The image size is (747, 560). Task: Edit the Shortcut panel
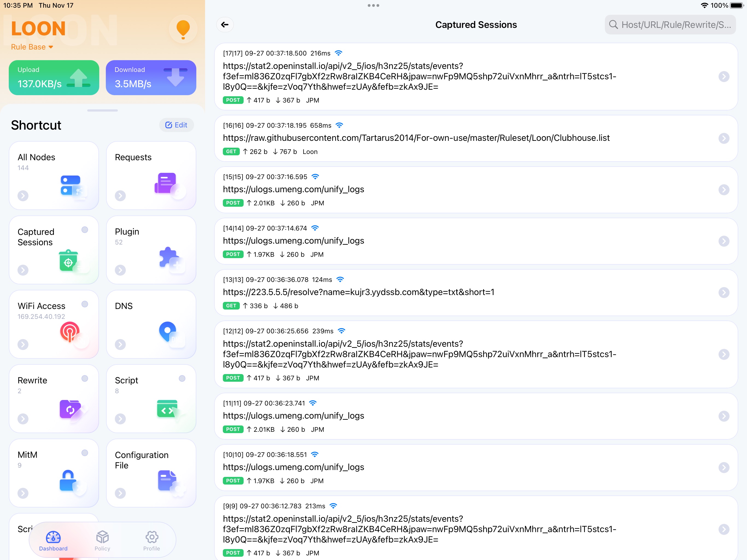coord(175,125)
